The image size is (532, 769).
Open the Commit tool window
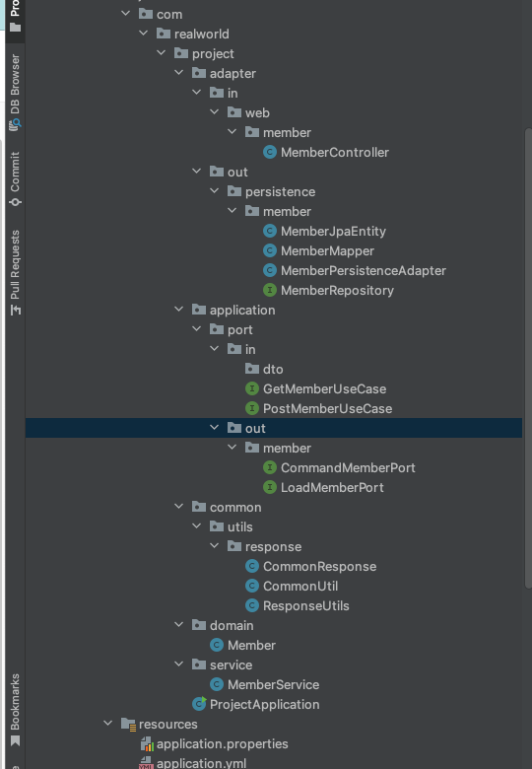pyautogui.click(x=15, y=178)
